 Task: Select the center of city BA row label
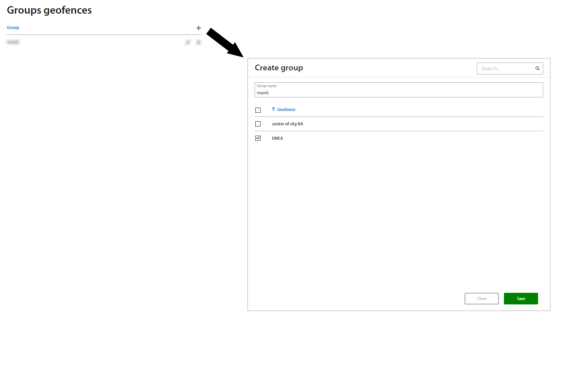[288, 124]
